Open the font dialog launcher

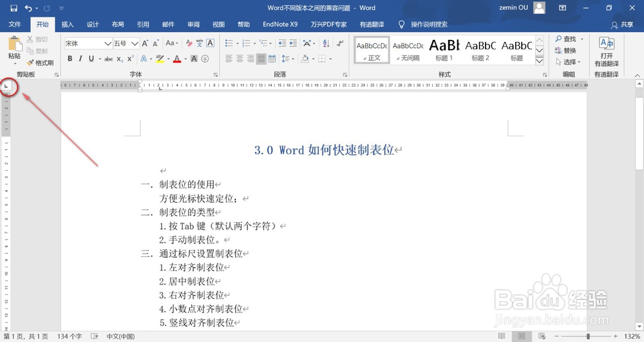tap(216, 75)
